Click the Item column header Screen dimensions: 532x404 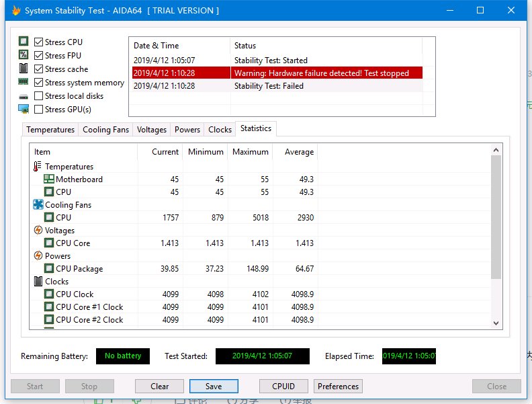(83, 152)
